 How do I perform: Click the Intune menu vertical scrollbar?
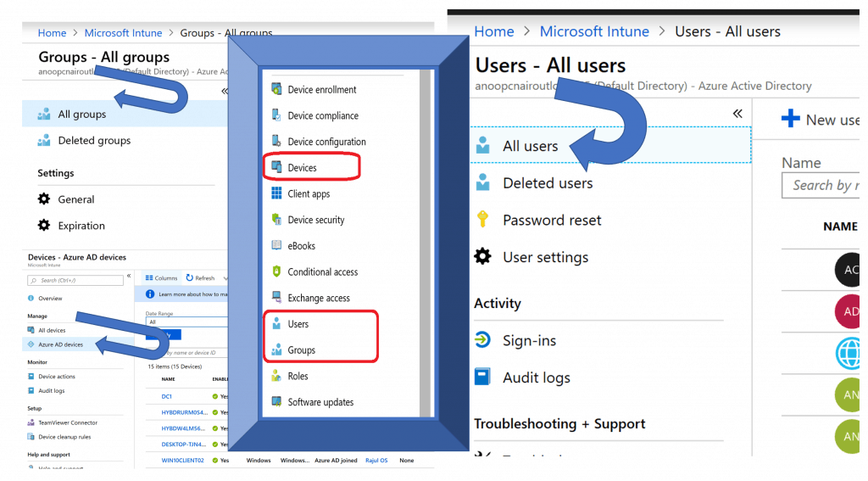[426, 243]
